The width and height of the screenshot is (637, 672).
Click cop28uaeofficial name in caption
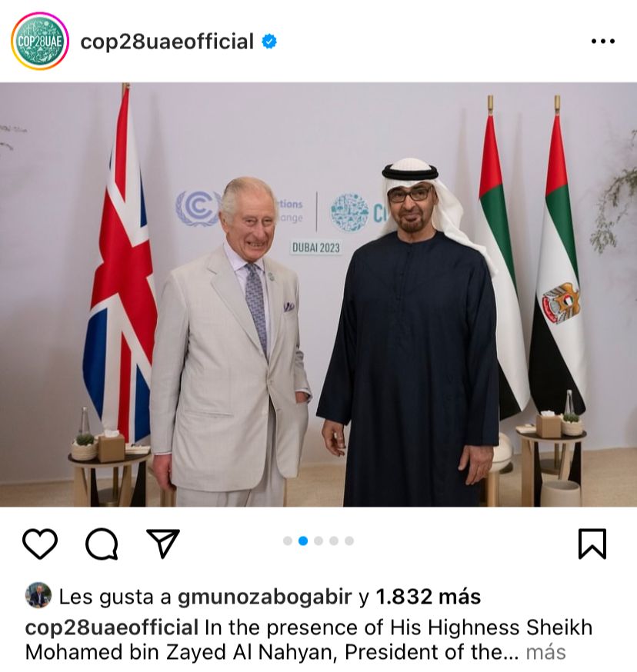click(112, 627)
